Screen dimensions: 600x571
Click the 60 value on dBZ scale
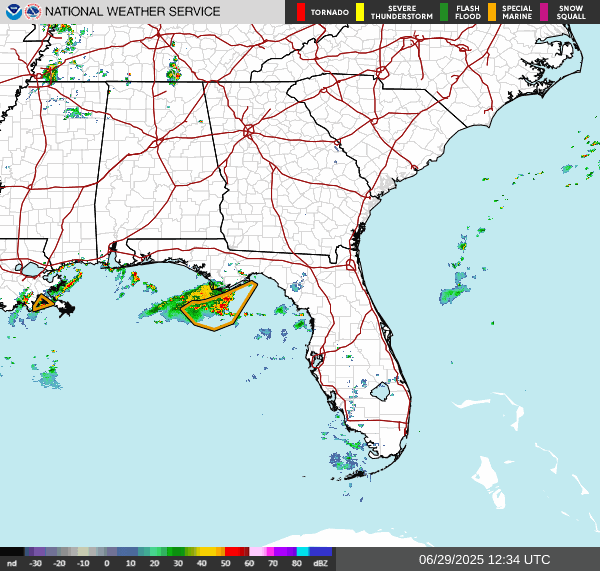[249, 563]
